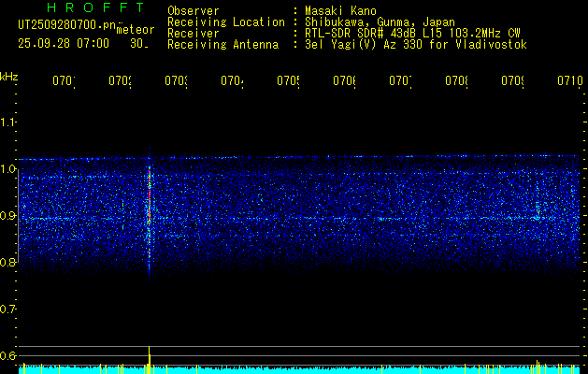Click the 0710 time axis marker
Screen dimensions: 588x374
(x=568, y=82)
